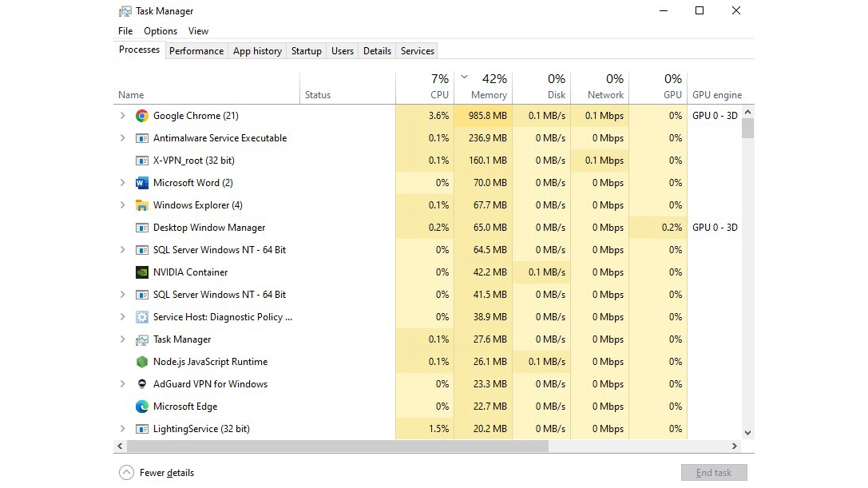
Task: Click the Fewer details arrow icon
Action: 126,473
